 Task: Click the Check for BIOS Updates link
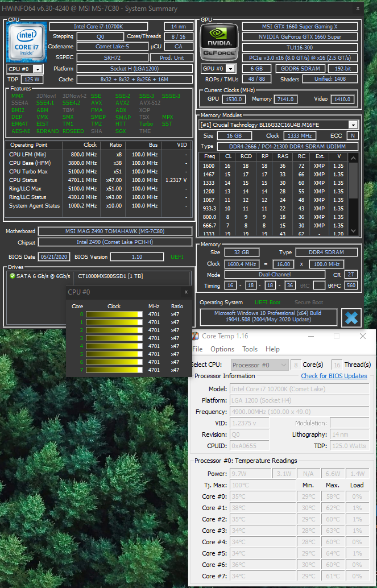pos(334,376)
